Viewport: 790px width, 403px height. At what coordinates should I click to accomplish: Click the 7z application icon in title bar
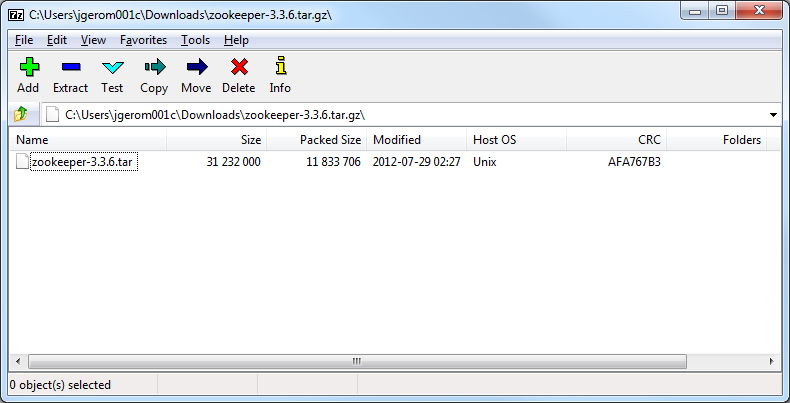(16, 15)
